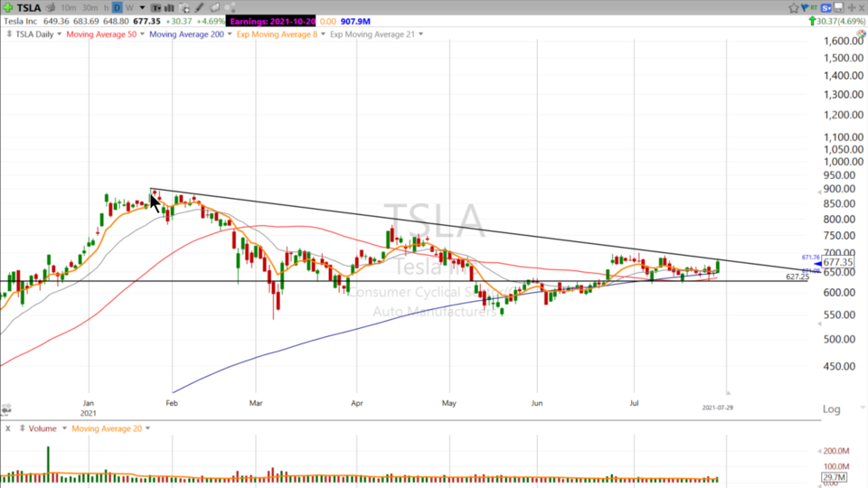Click the Exp Moving Average 8 label
The image size is (868, 488).
click(277, 34)
